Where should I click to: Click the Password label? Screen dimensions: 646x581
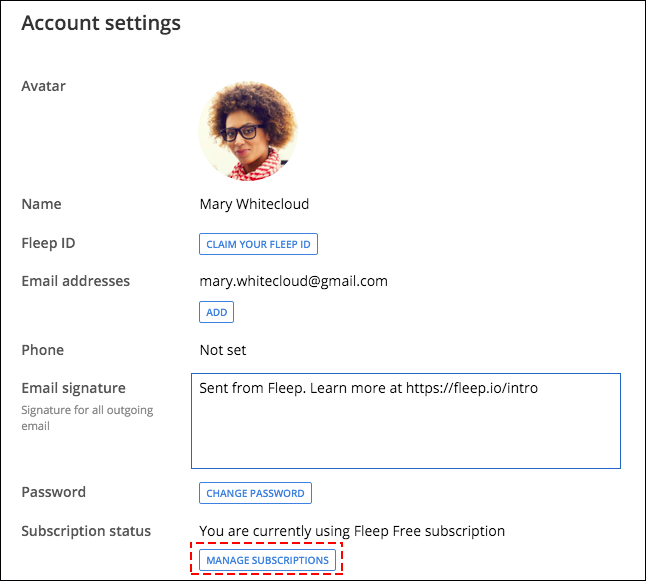[54, 492]
